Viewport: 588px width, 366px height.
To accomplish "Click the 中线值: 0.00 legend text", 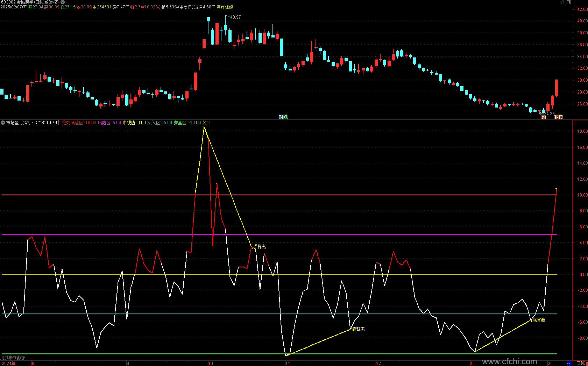I will [x=134, y=123].
